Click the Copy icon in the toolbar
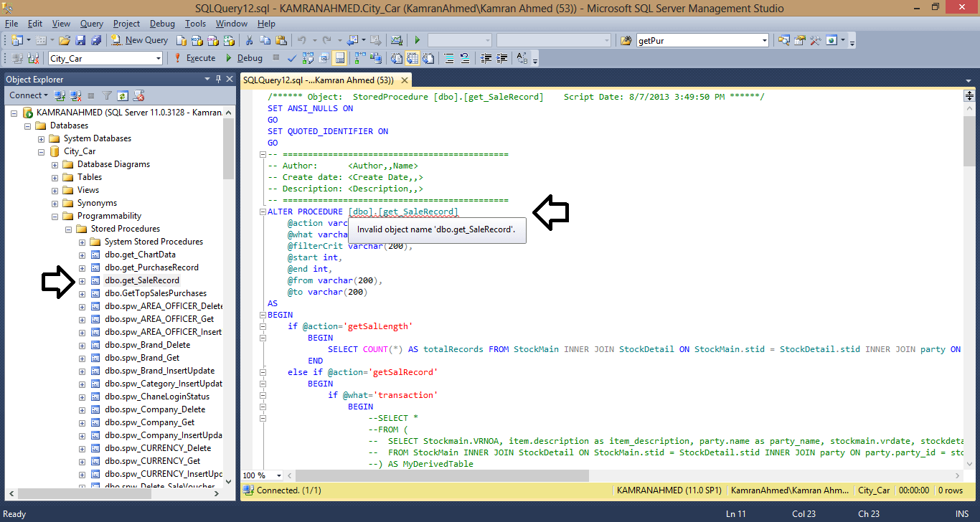The image size is (980, 522). coord(265,40)
